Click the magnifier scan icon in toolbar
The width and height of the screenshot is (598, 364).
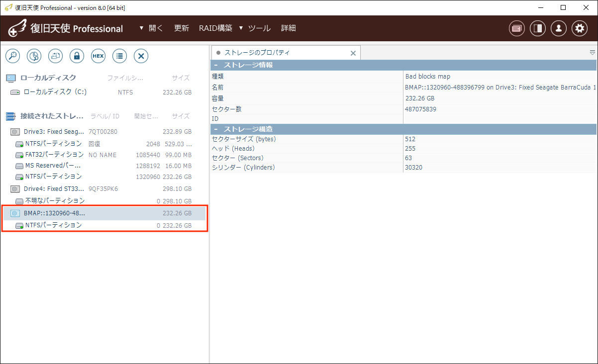coord(12,56)
